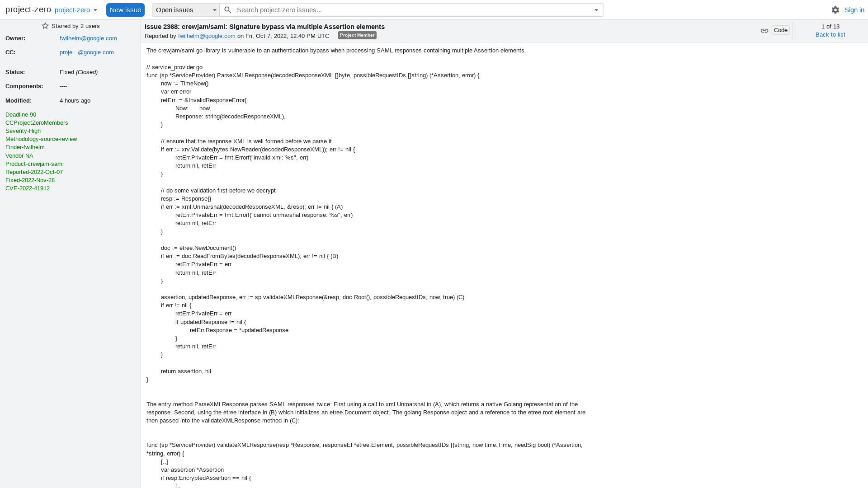
Task: Click the Code link icon
Action: (764, 30)
